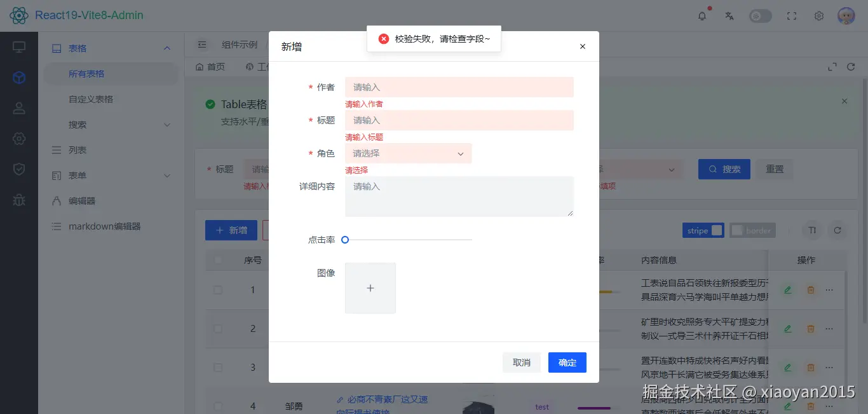Open the table size icon
The height and width of the screenshot is (414, 868).
(x=812, y=230)
